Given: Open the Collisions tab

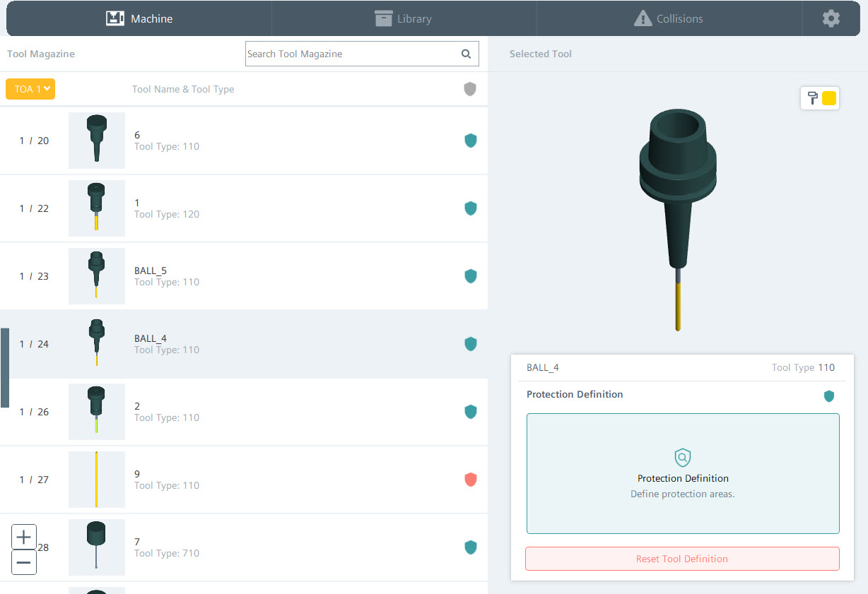Looking at the screenshot, I should [x=669, y=18].
